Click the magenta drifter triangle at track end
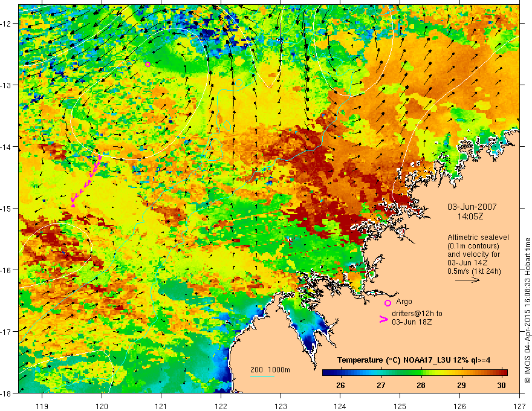 click(73, 205)
